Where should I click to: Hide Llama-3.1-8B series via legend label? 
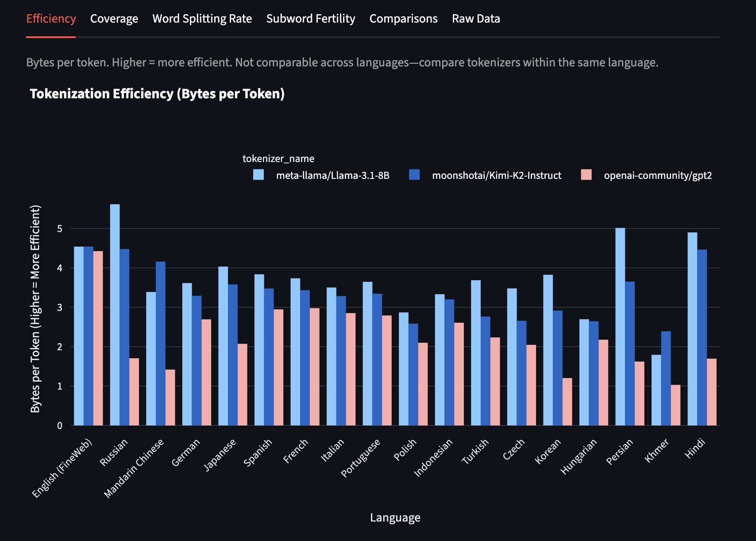tap(332, 175)
